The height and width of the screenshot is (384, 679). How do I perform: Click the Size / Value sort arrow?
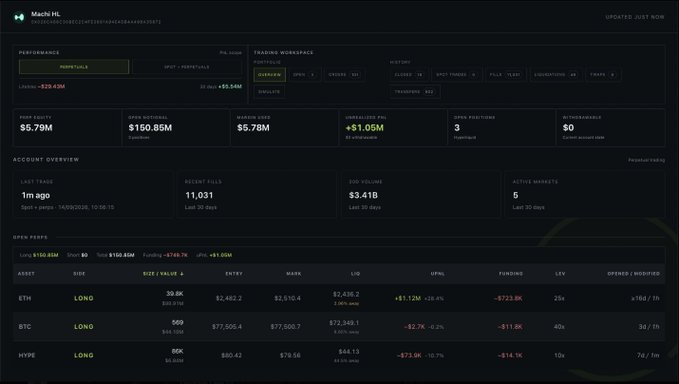(182, 274)
